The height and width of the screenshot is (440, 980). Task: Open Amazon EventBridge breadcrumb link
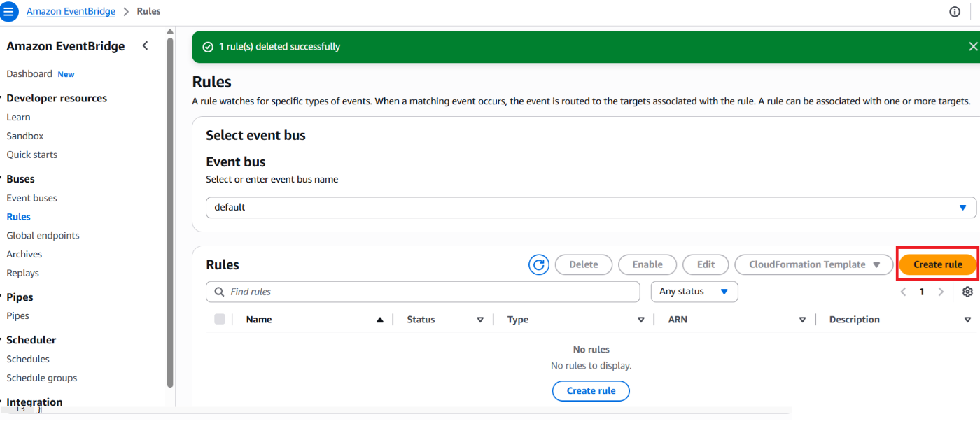71,11
